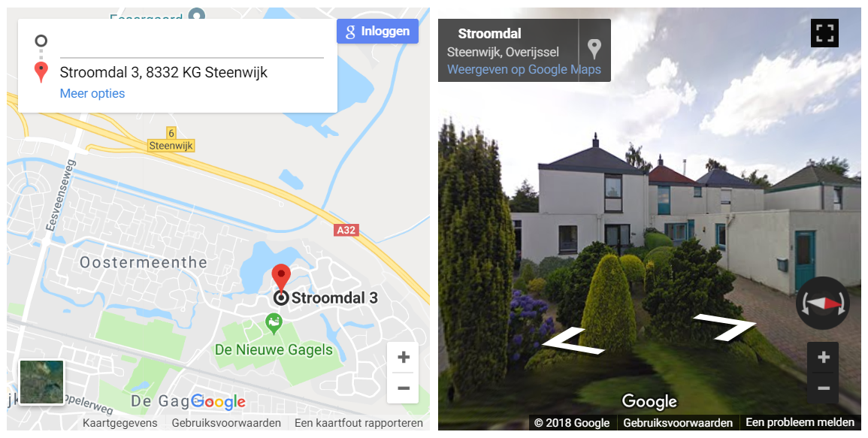Open Meer opties link
The height and width of the screenshot is (438, 868).
pos(92,94)
